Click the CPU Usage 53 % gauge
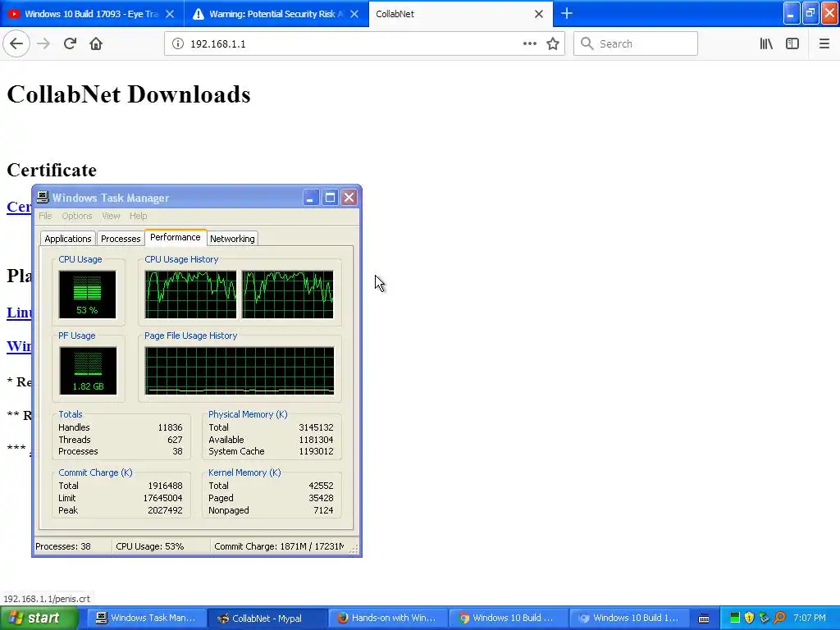Viewport: 840px width, 630px height. click(x=87, y=294)
